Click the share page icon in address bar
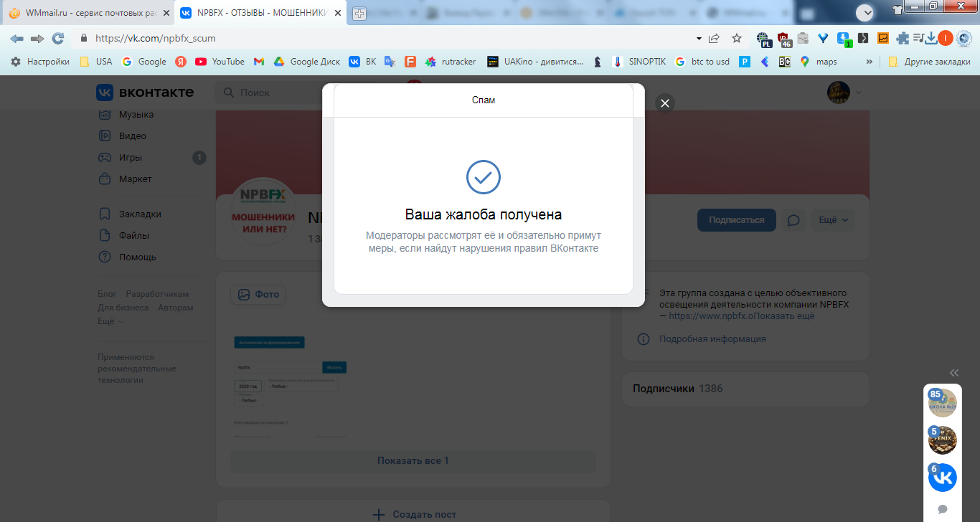 (x=715, y=38)
